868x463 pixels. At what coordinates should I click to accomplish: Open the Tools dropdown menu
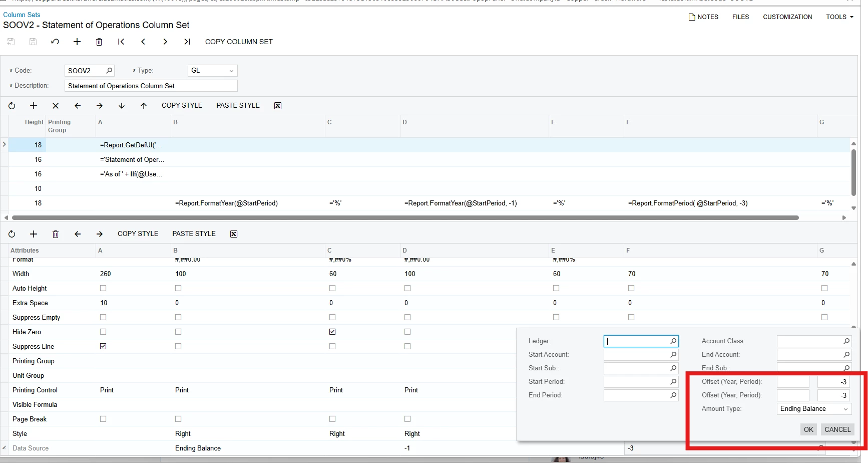[x=839, y=17]
